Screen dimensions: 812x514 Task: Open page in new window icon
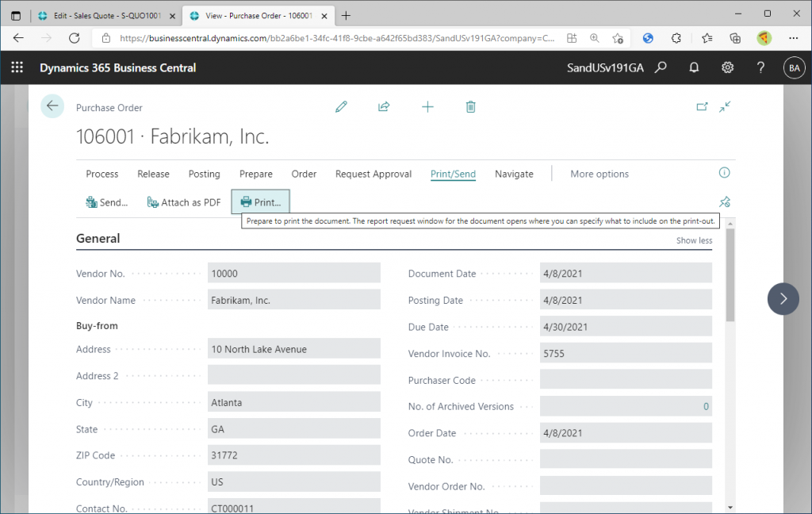[702, 107]
